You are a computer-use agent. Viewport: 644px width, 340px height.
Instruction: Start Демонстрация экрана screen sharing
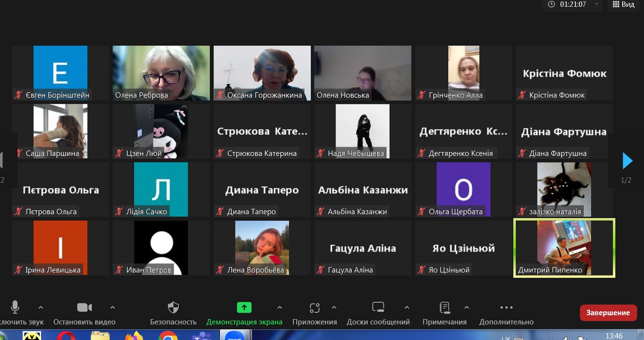(244, 307)
